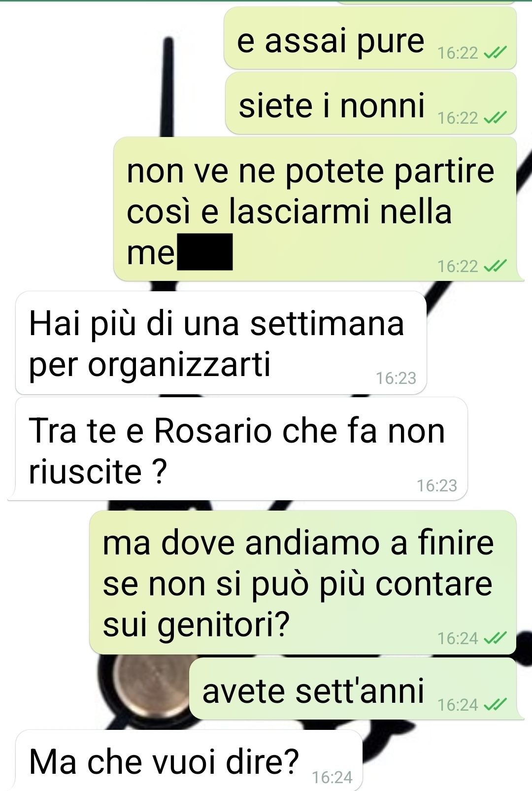This screenshot has height=791, width=532.
Task: Select 'ma dove andiamo a finire' message
Action: click(303, 583)
